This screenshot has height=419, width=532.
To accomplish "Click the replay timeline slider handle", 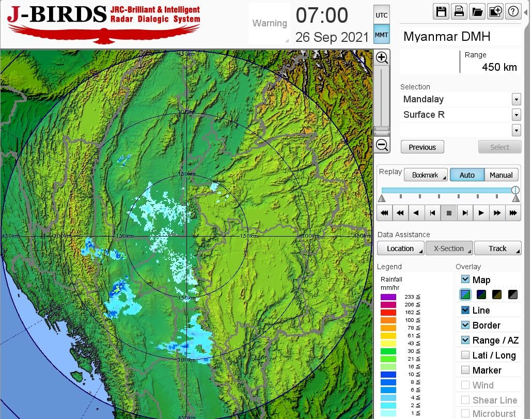I will [515, 190].
